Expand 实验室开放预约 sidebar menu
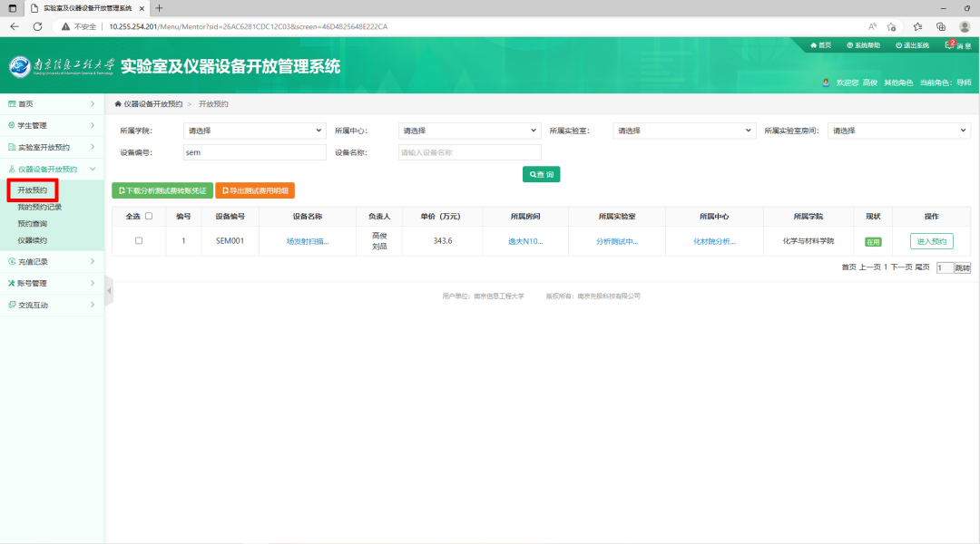Image resolution: width=980 pixels, height=544 pixels. tap(52, 148)
